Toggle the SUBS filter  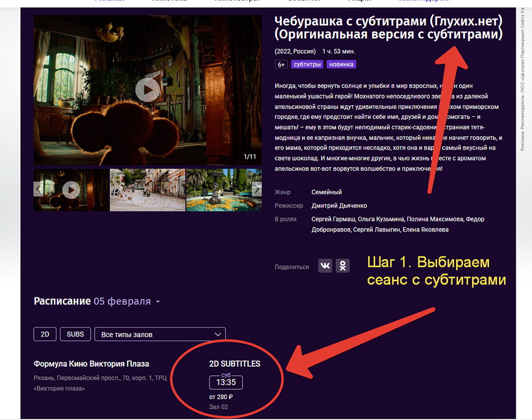coord(76,334)
